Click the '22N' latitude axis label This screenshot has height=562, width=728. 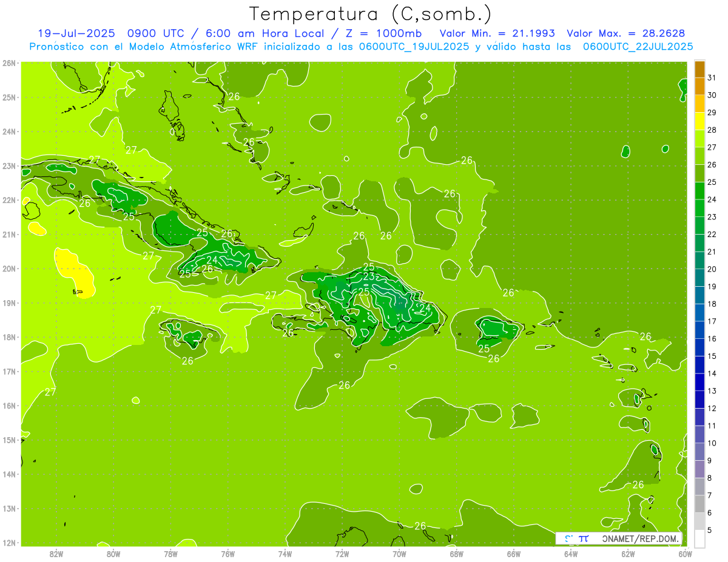[x=8, y=200]
